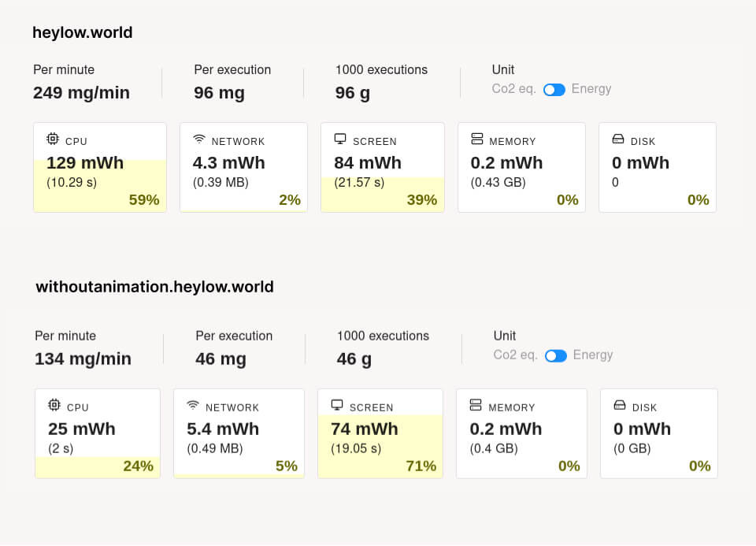The width and height of the screenshot is (756, 546).
Task: Select the Co2 eq. label for withoutanimation.heylow.world
Action: tap(516, 355)
